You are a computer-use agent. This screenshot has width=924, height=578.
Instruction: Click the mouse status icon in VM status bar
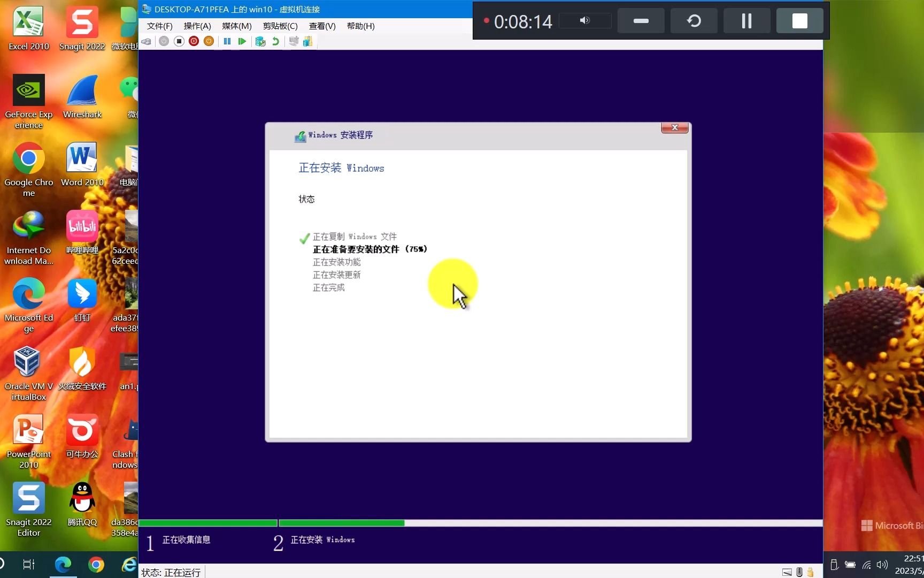(x=799, y=572)
